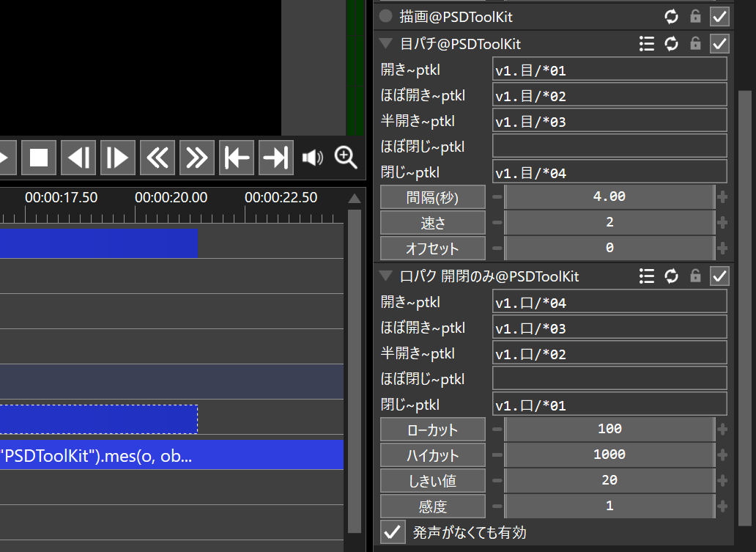Open the timeline zoom magnifier
The width and height of the screenshot is (756, 552).
(x=346, y=157)
